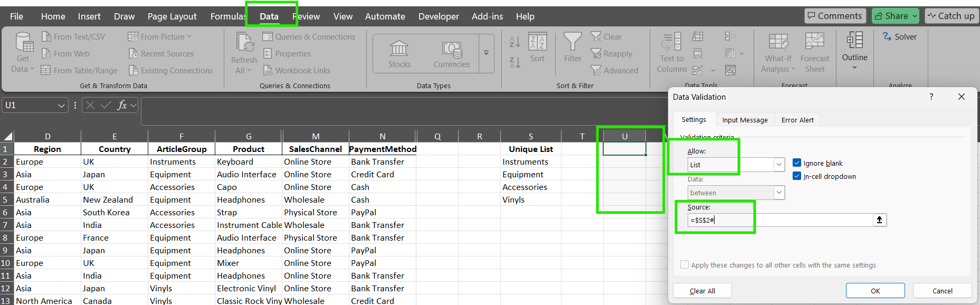Click Refresh All button

244,53
